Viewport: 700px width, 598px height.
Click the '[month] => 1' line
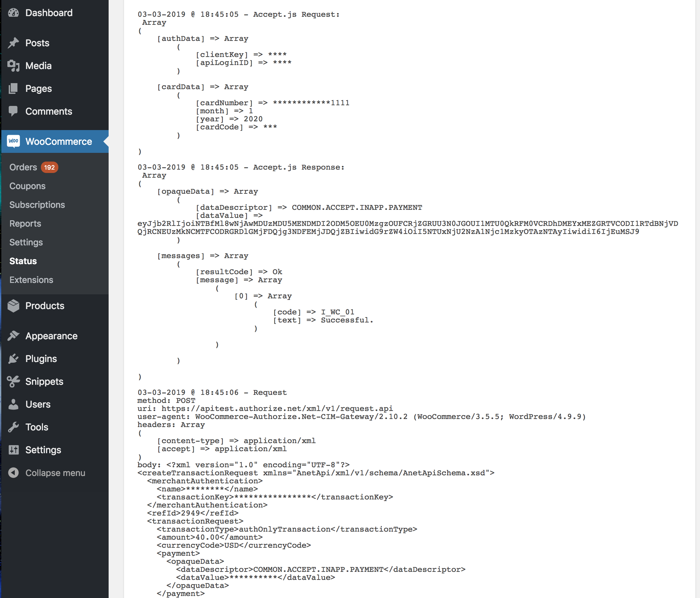[x=224, y=111]
